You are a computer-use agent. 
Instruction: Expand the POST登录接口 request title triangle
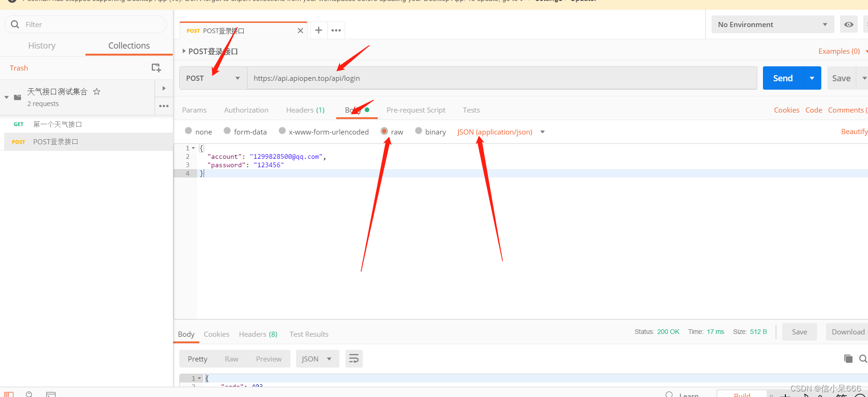pos(184,51)
